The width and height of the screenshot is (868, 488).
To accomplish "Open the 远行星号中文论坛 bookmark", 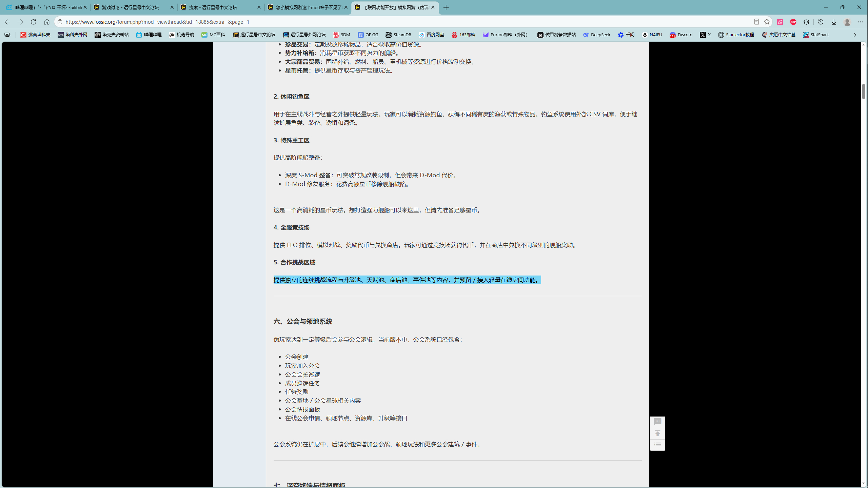I will coord(254,35).
